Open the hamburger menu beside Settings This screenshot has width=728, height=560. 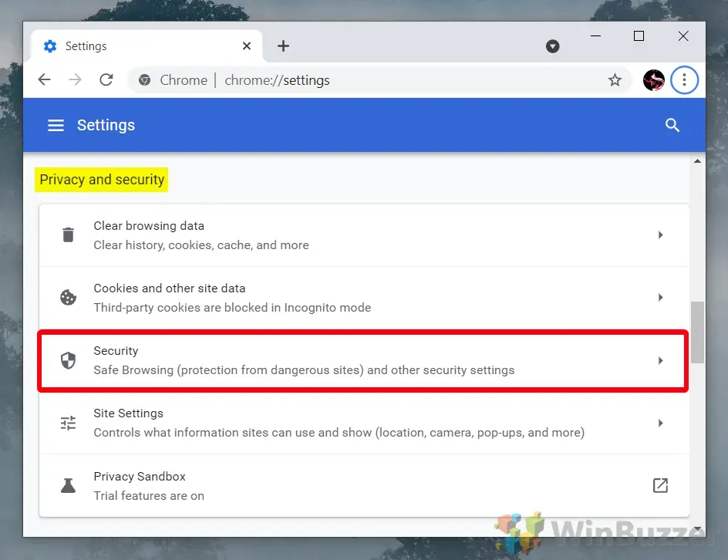coord(56,125)
